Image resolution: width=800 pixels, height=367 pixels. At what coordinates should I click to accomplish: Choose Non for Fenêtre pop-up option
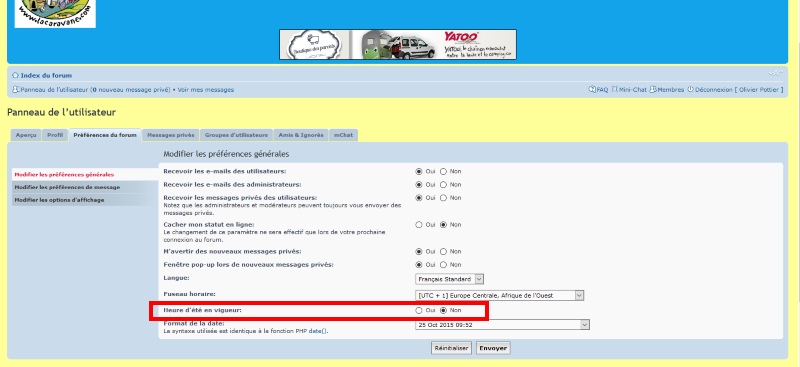443,265
